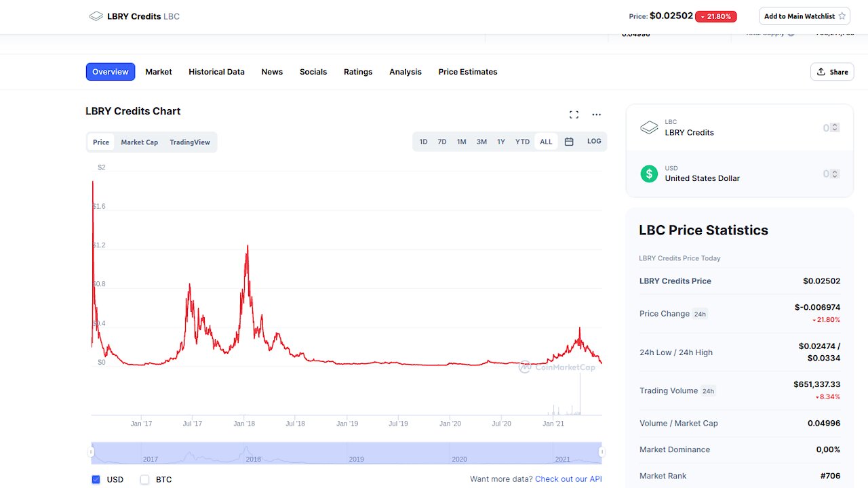
Task: Grab the left handle of chart range slider
Action: point(92,451)
